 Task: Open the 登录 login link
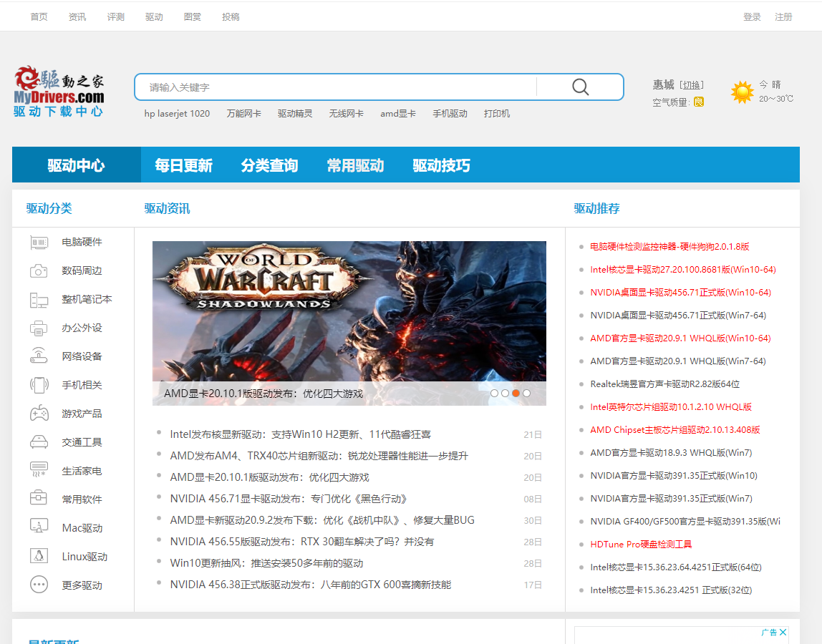point(752,16)
